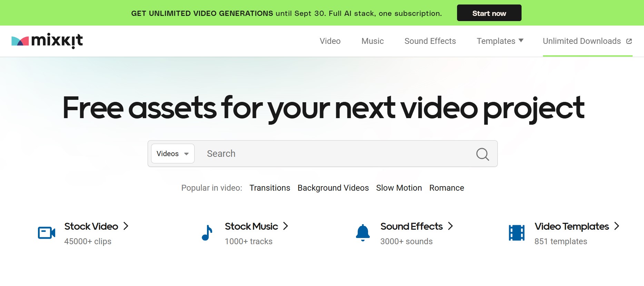Go to the Music navigation item
This screenshot has height=286, width=644.
372,41
